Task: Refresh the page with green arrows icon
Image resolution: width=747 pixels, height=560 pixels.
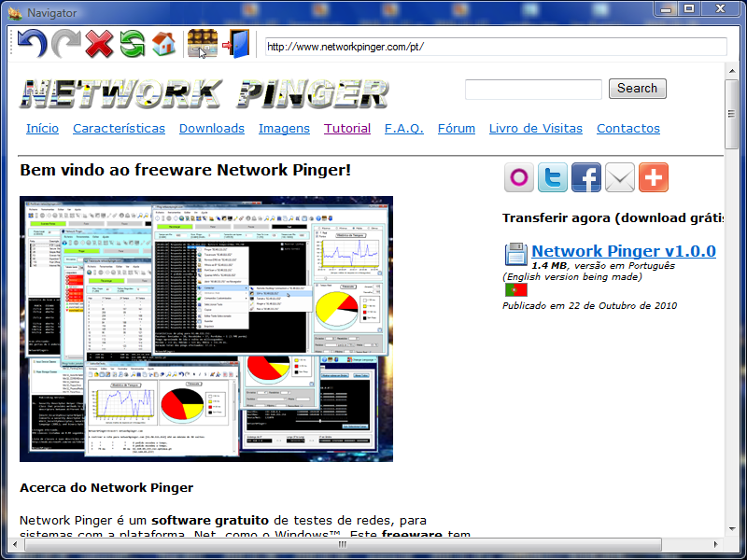Action: tap(132, 44)
